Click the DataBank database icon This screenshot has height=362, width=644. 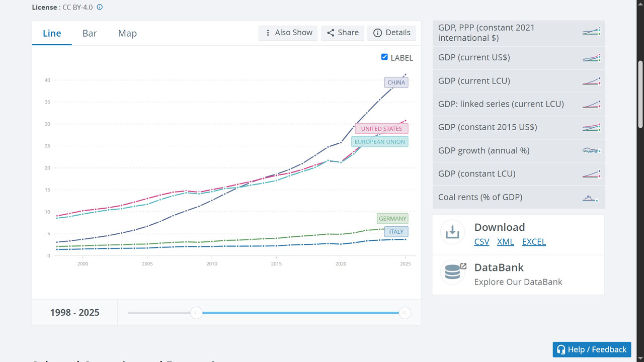[x=452, y=272]
